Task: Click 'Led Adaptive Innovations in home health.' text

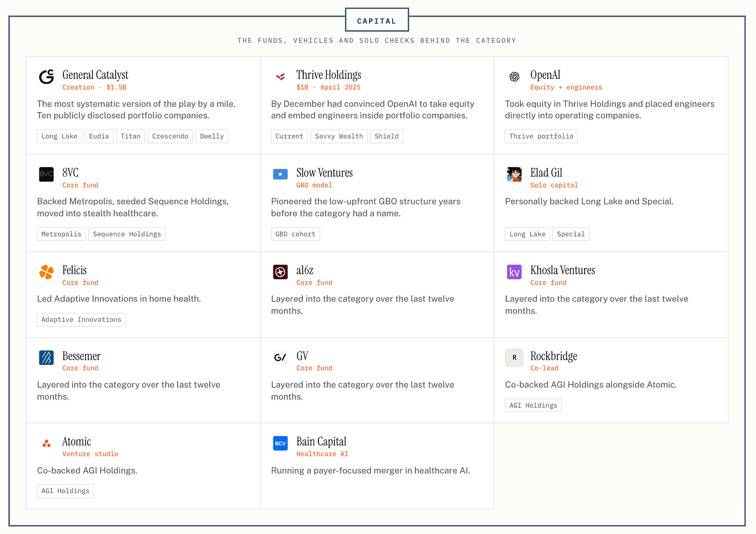Action: click(119, 299)
